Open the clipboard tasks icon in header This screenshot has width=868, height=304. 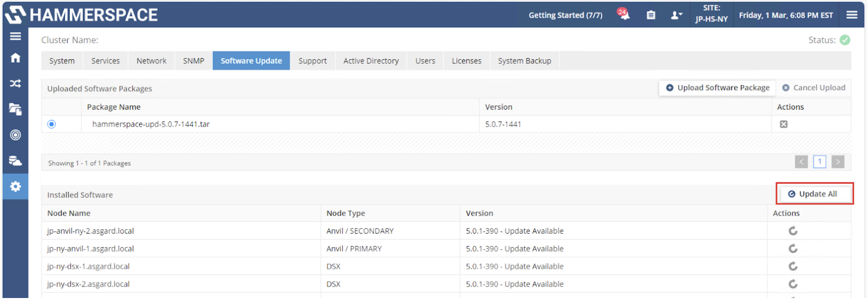[651, 15]
